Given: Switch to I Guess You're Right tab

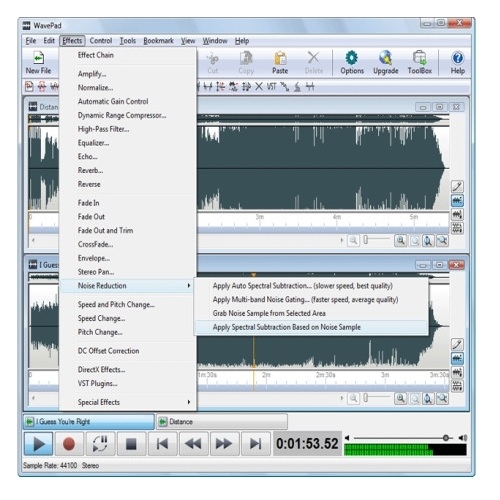Looking at the screenshot, I should tap(88, 422).
